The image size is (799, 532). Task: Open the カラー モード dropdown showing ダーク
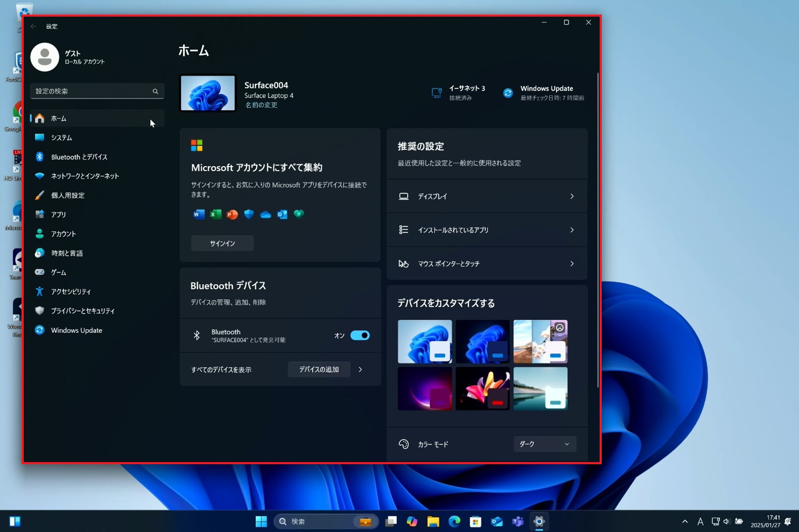[545, 444]
